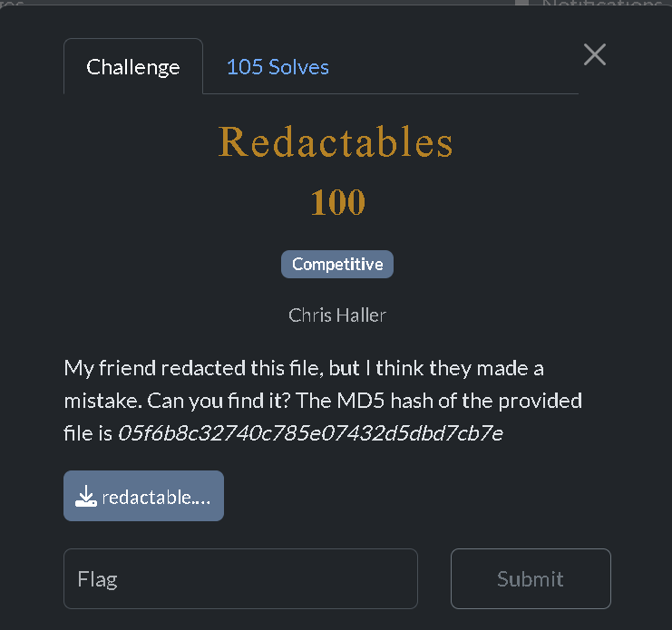The width and height of the screenshot is (672, 630).
Task: Select the Competitive category tag
Action: coord(337,265)
